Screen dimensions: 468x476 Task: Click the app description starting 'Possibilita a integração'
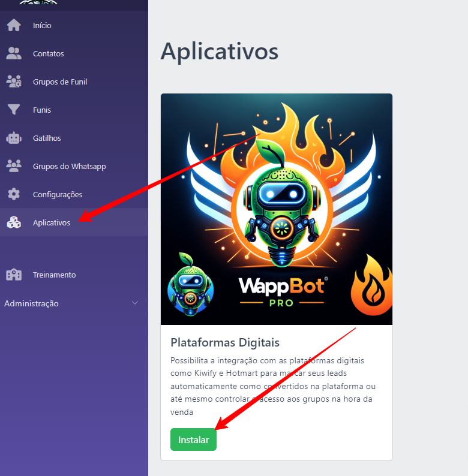tap(273, 386)
